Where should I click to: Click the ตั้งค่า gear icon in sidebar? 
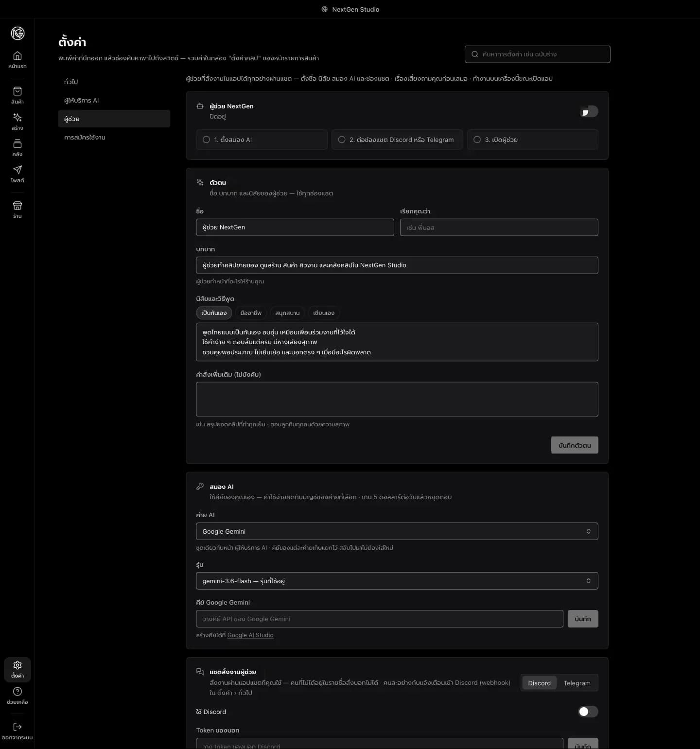click(x=17, y=665)
